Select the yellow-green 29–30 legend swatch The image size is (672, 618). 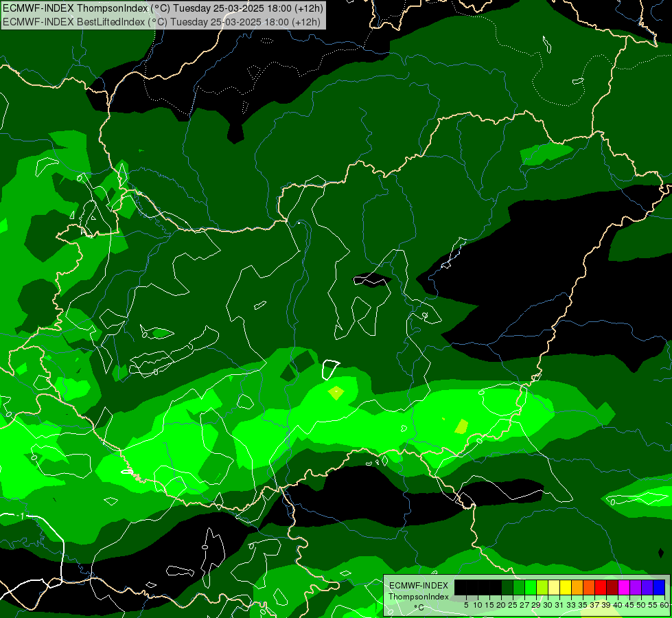(542, 587)
